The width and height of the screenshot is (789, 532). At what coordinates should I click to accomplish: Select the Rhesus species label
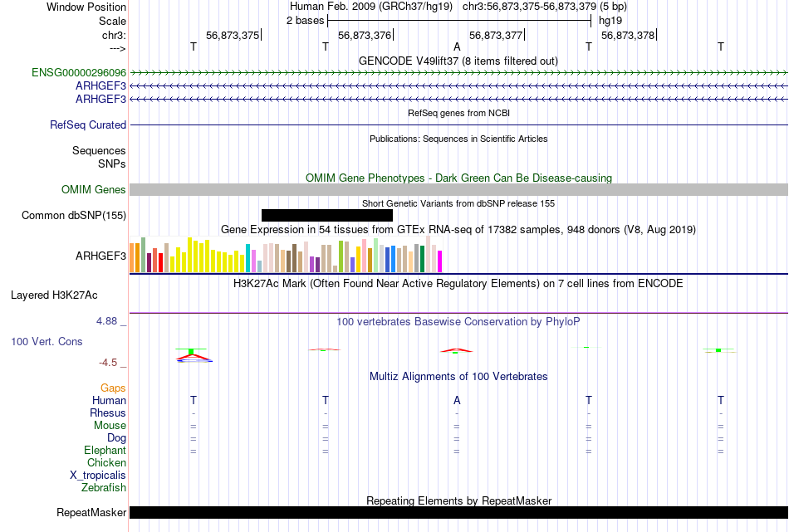[x=108, y=412]
